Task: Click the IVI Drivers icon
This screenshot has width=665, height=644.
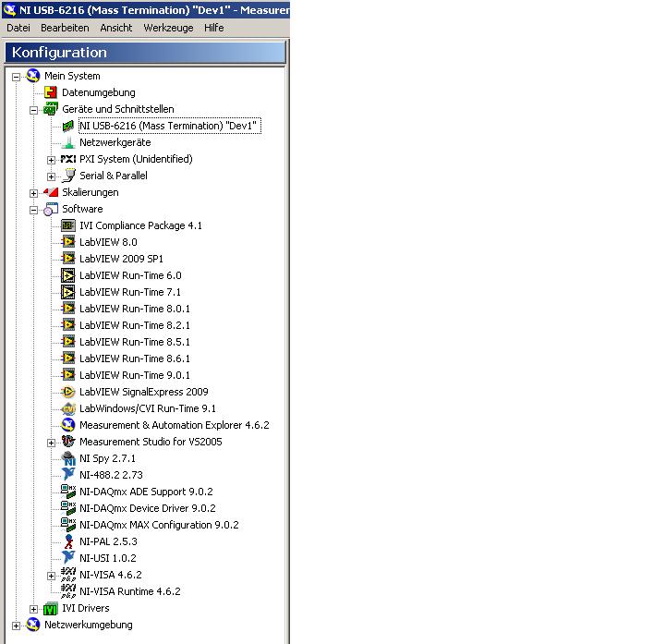Action: 51,609
